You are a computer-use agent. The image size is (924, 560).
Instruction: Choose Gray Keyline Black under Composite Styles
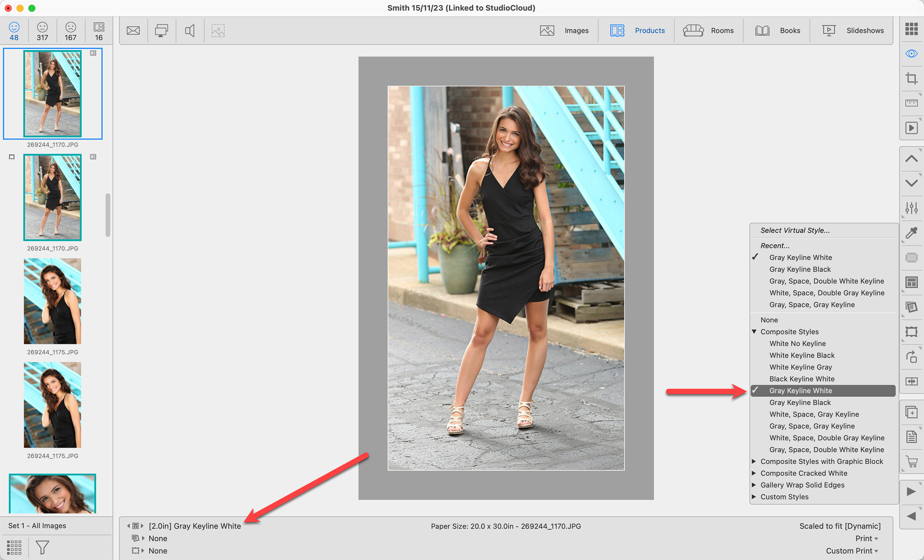click(x=800, y=403)
